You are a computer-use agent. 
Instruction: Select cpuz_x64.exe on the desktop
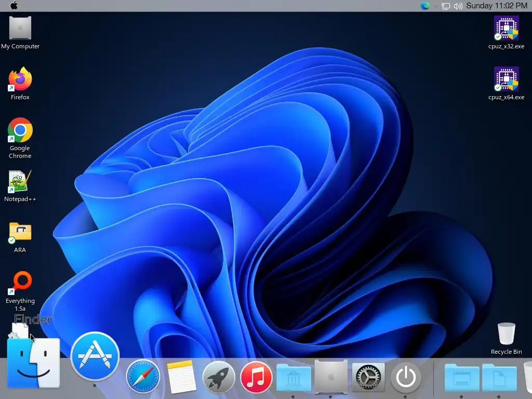pyautogui.click(x=506, y=84)
